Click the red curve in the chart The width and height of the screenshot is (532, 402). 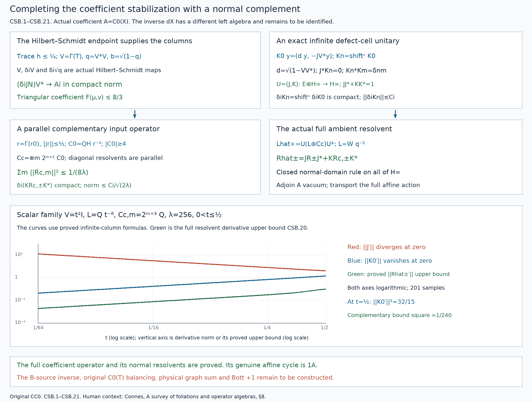click(x=182, y=262)
